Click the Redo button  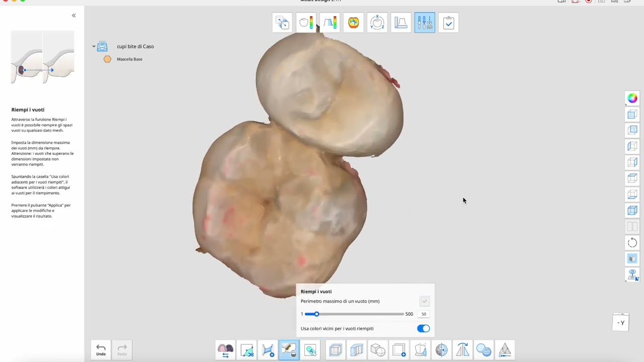click(122, 350)
